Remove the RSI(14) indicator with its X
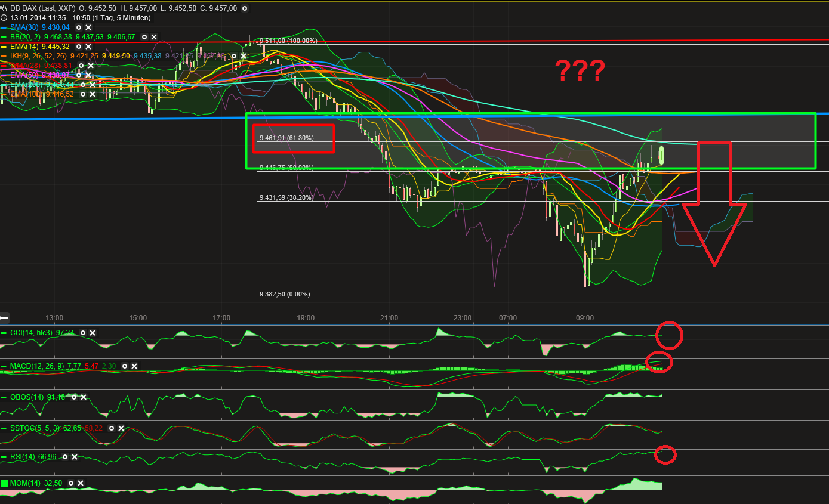829x504 pixels. (75, 457)
